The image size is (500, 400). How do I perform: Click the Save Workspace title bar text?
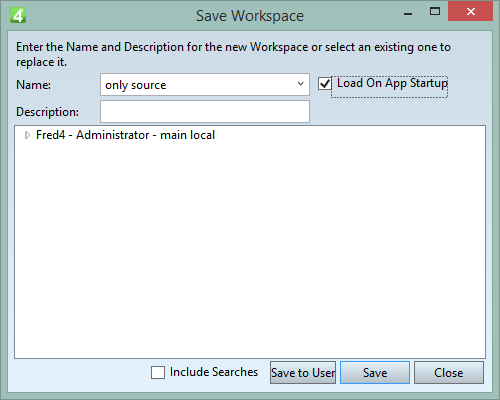pos(250,16)
